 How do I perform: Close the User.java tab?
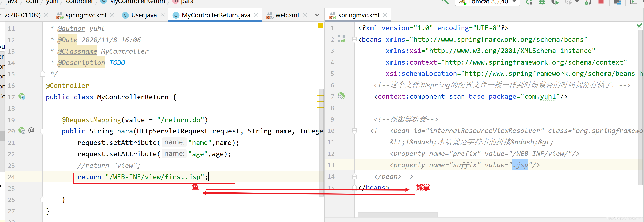[163, 15]
